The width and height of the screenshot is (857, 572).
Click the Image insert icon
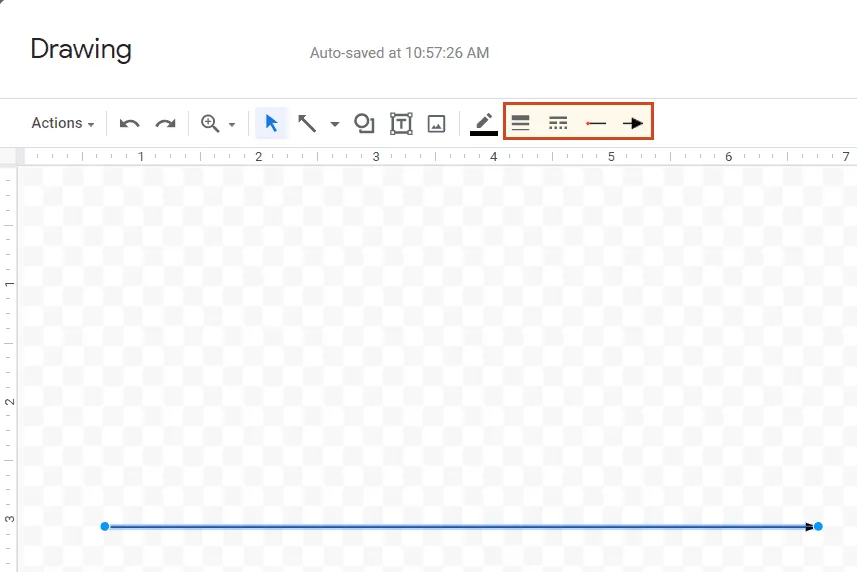click(x=436, y=123)
